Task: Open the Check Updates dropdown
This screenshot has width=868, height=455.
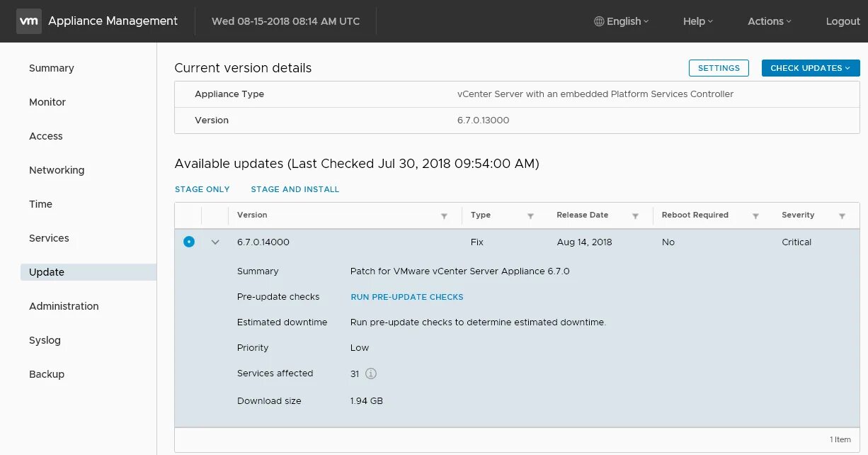Action: [x=811, y=68]
